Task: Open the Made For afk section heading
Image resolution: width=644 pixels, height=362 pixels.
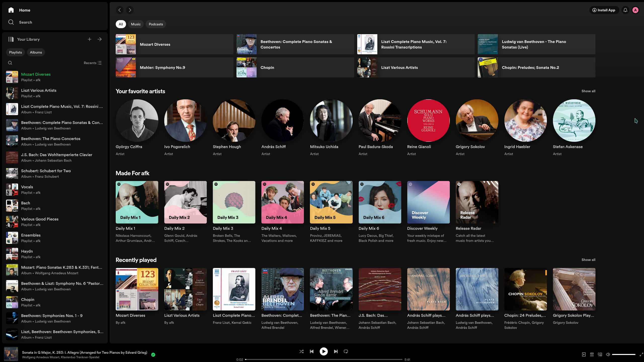Action: click(132, 173)
